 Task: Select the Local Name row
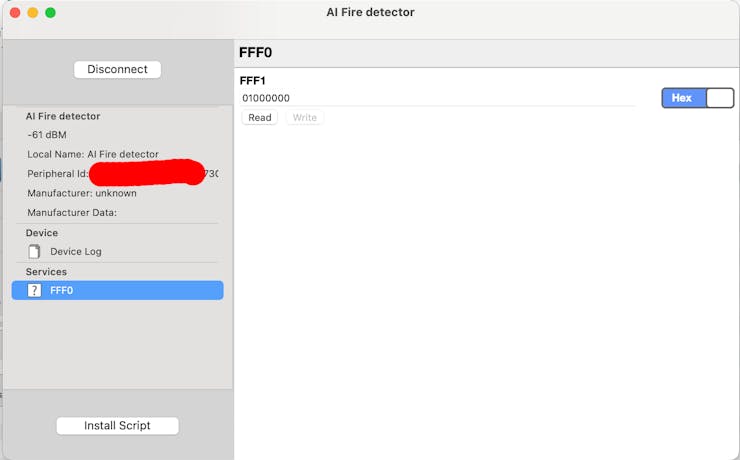pyautogui.click(x=93, y=154)
